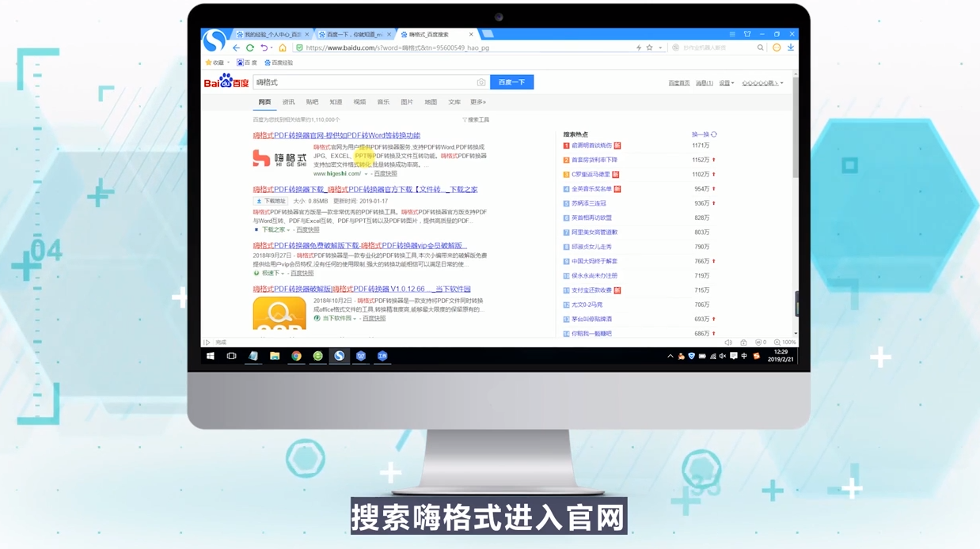This screenshot has height=549, width=980.
Task: Open the new tab button in tab strip
Action: [x=488, y=35]
